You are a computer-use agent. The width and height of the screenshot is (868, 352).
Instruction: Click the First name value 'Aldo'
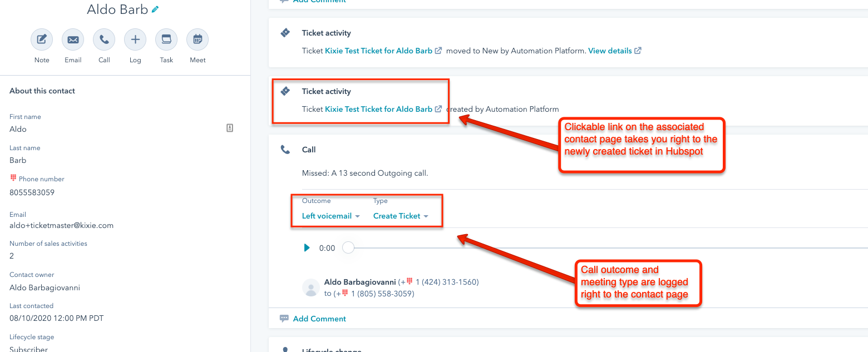click(18, 129)
